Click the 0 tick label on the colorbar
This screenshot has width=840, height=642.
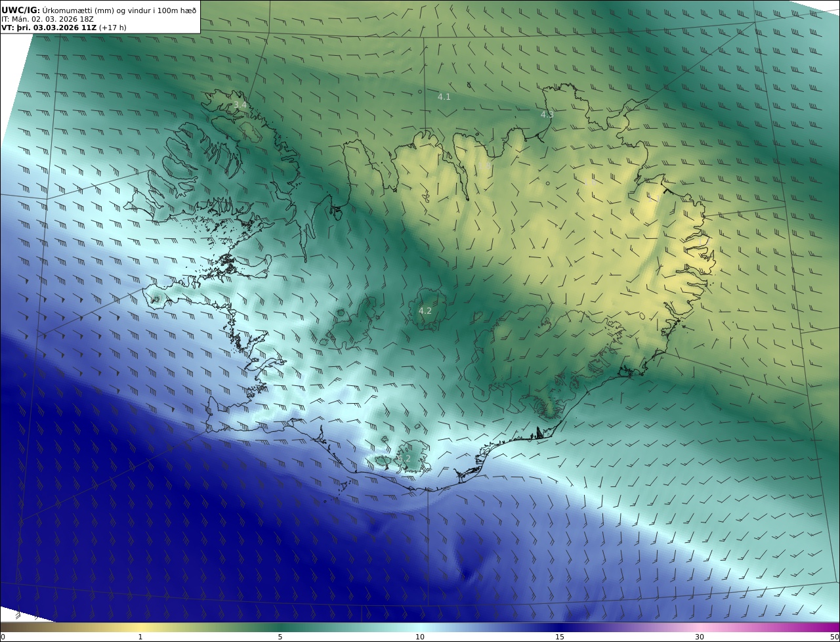pos(3,637)
